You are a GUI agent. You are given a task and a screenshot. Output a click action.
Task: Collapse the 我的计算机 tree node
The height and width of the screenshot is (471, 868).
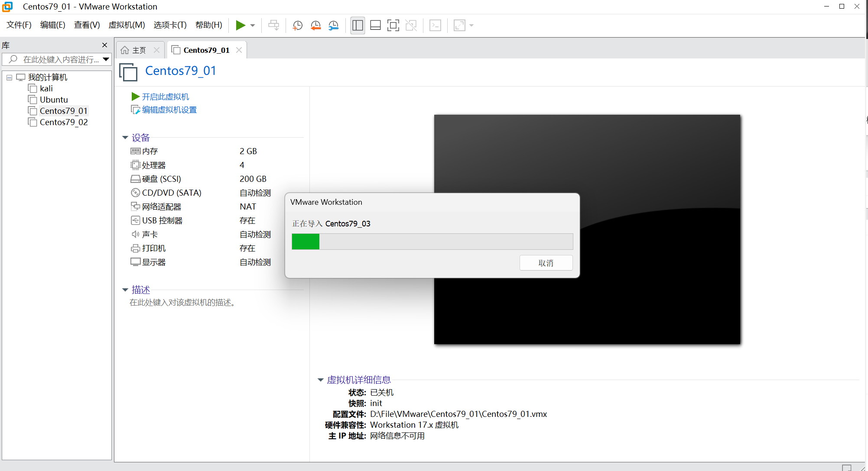pos(9,77)
